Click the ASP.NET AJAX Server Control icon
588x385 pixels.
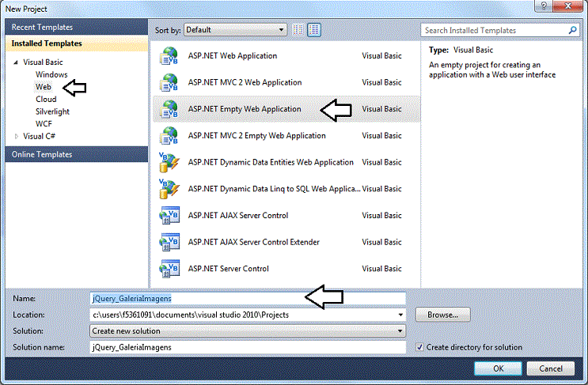tap(169, 215)
